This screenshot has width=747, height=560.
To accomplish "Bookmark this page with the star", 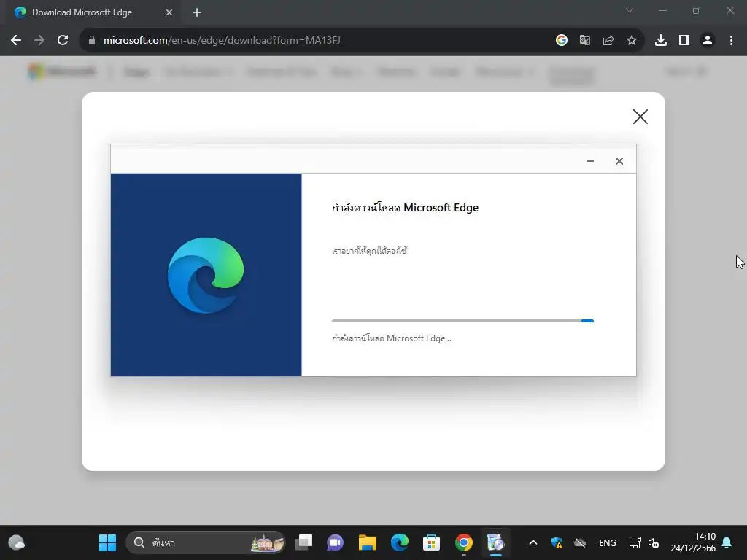I will point(632,41).
